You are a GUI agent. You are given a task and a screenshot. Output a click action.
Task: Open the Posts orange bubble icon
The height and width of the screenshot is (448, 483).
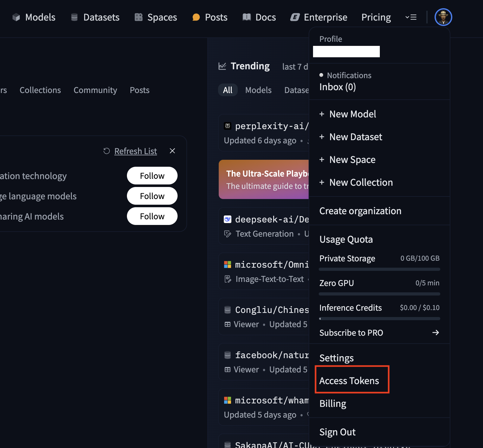[196, 17]
